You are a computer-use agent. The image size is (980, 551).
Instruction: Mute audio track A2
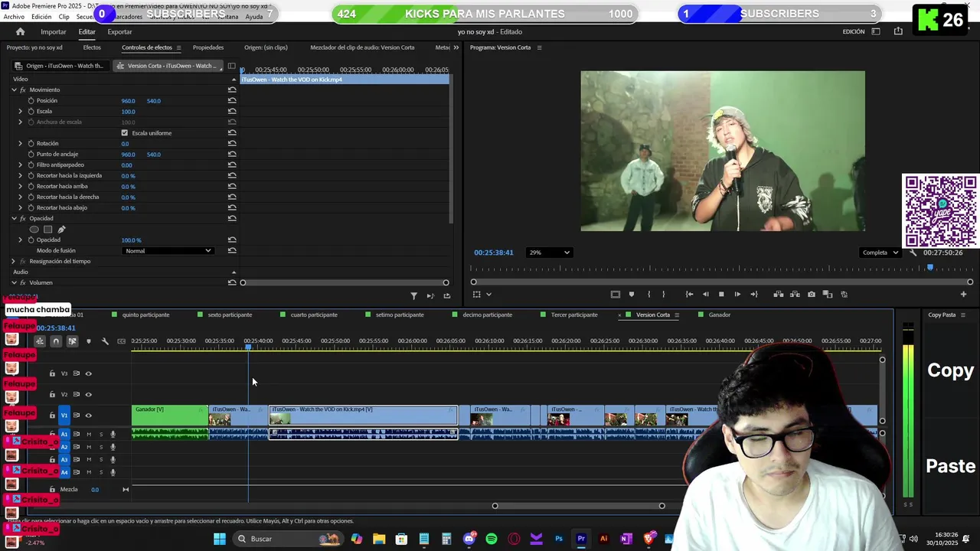89,447
